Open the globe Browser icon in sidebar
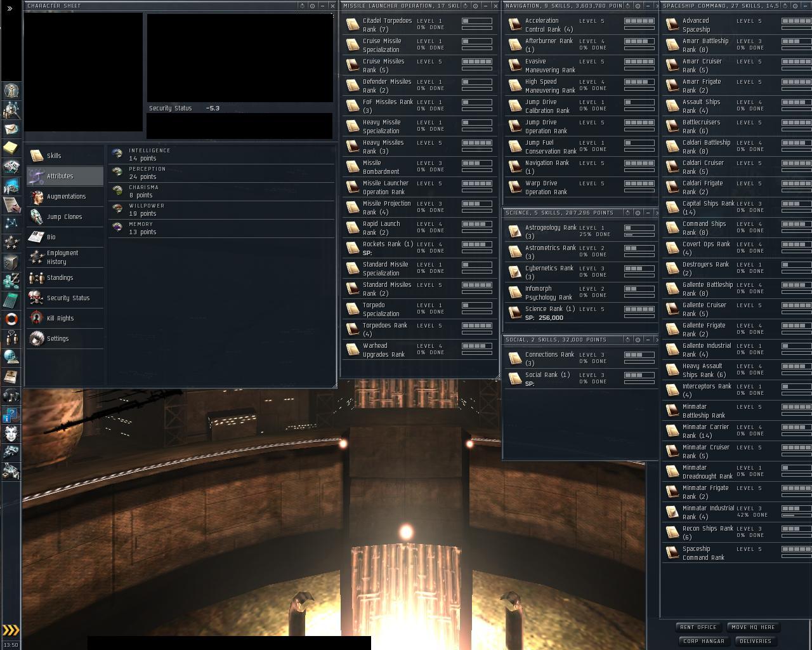The image size is (812, 650). 11,357
